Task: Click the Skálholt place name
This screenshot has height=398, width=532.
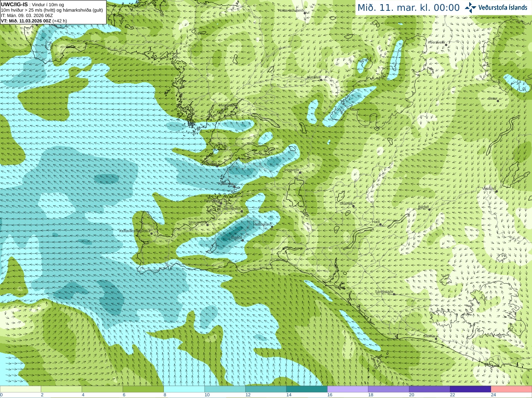Action: pos(346,204)
